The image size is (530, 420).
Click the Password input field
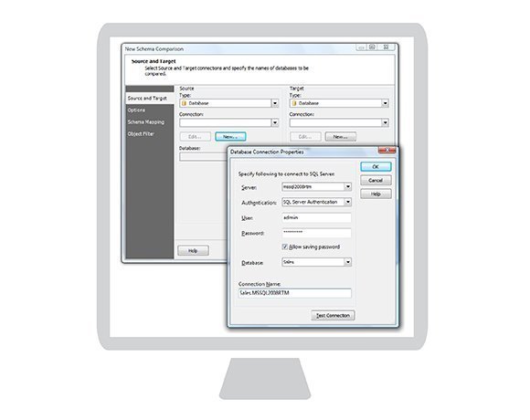pos(317,233)
